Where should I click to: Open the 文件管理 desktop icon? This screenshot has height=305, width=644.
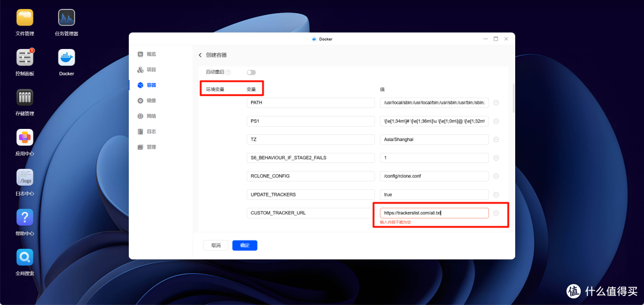coord(24,18)
